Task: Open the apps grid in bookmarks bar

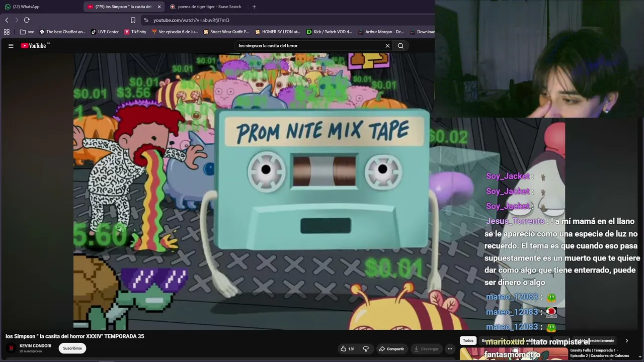Action: [x=7, y=32]
